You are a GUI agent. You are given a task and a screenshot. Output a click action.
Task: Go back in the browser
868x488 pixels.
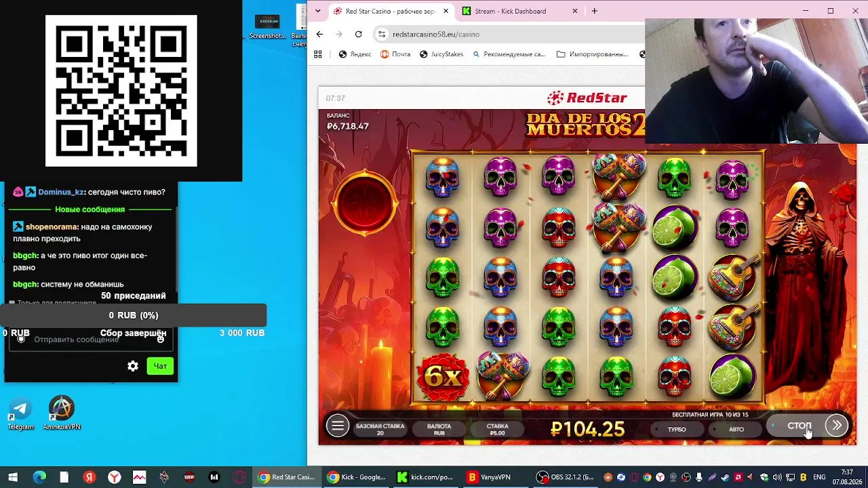point(319,34)
